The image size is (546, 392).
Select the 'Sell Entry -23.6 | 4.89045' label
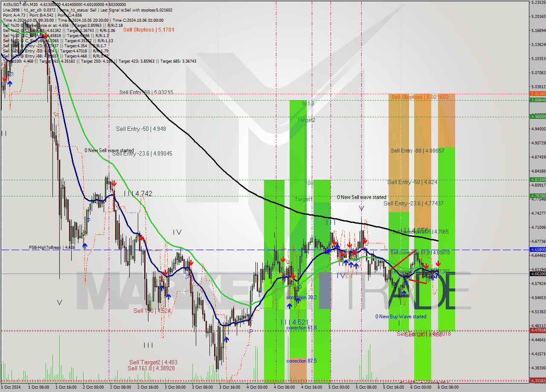tap(142, 153)
